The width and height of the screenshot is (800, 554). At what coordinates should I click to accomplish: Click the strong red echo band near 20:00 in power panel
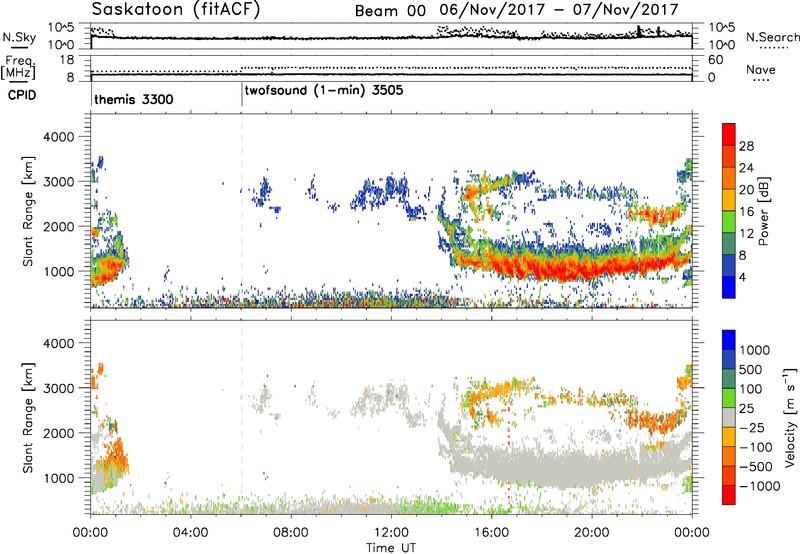pos(591,267)
